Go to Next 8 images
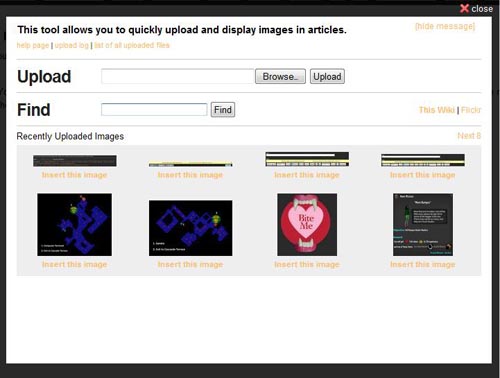The image size is (500, 378). (469, 136)
